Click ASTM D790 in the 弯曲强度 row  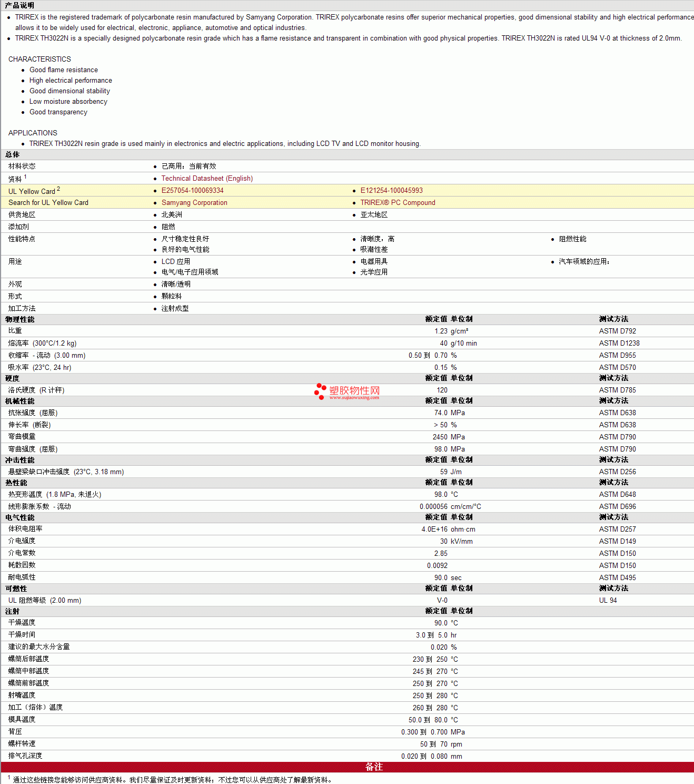click(618, 449)
